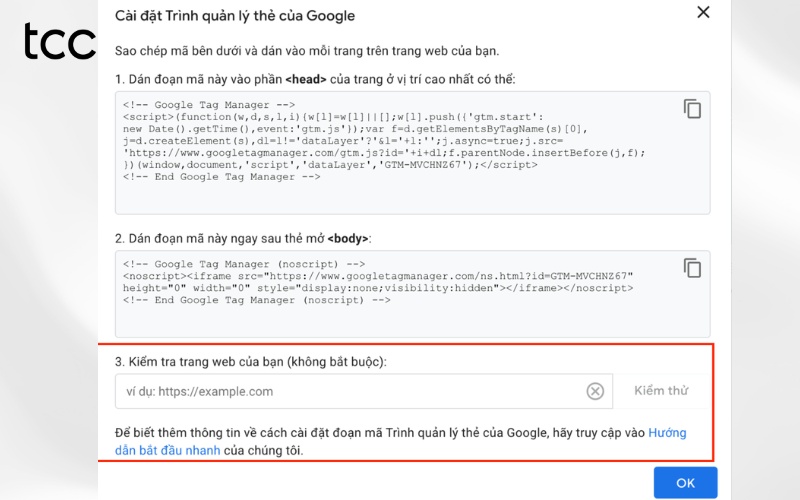Copy the head section code snippet

click(x=692, y=109)
